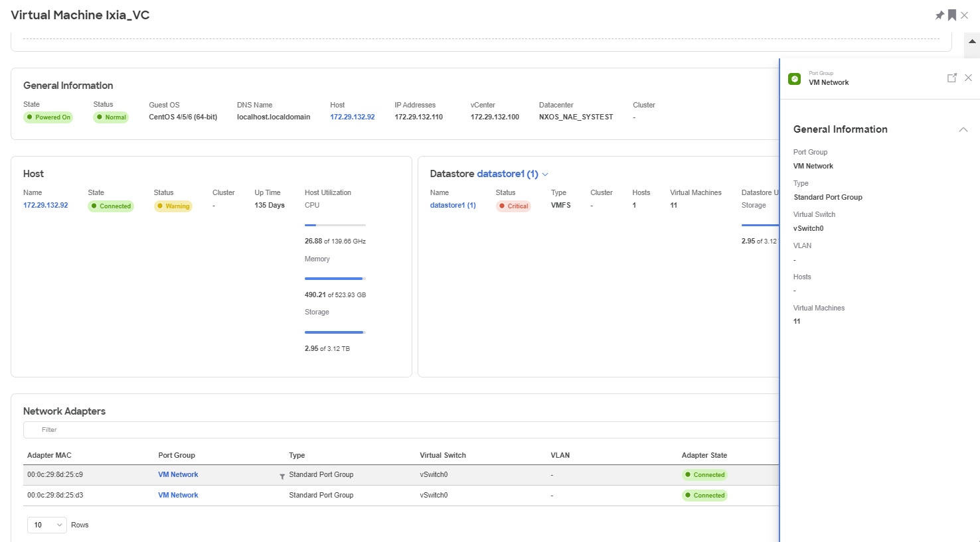Click the Critical status badge of datastore1

point(513,206)
